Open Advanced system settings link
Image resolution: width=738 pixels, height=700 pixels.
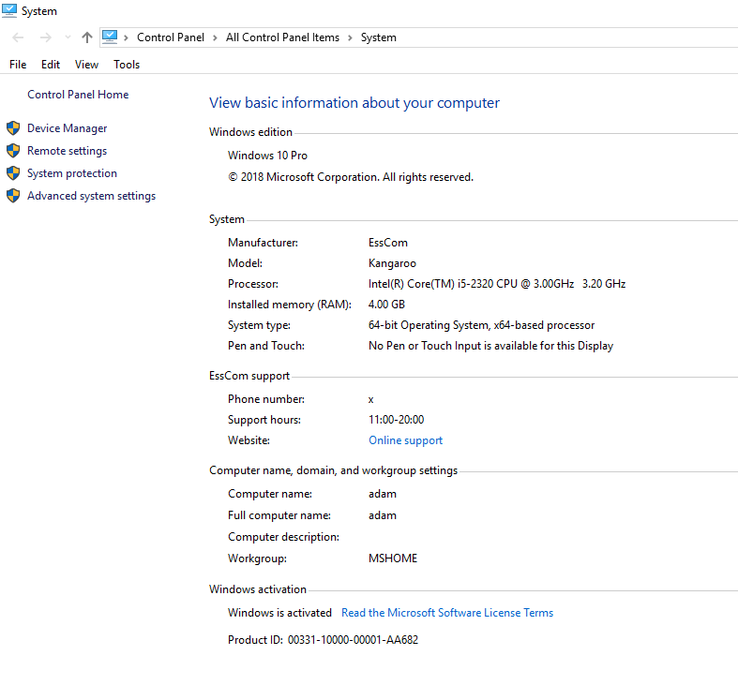pyautogui.click(x=91, y=196)
